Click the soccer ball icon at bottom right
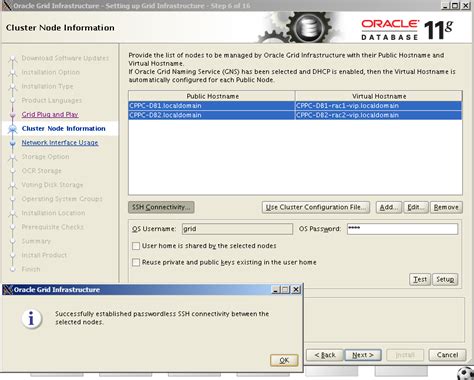Viewport: 474px width, 380px height. point(465,373)
